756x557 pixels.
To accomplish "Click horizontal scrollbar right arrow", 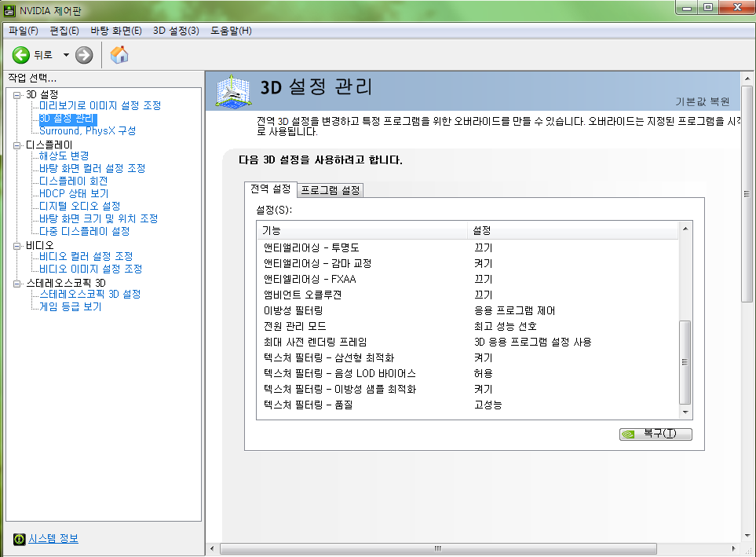I will 734,549.
